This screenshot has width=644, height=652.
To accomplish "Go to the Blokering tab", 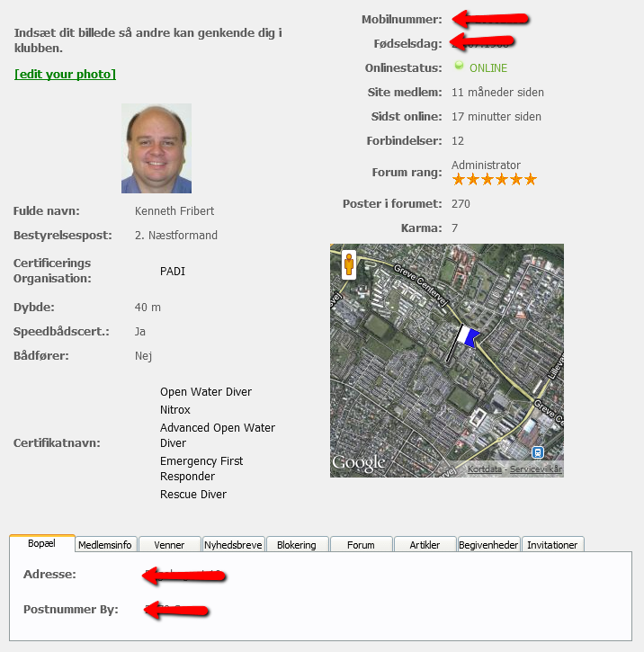I will tap(297, 544).
